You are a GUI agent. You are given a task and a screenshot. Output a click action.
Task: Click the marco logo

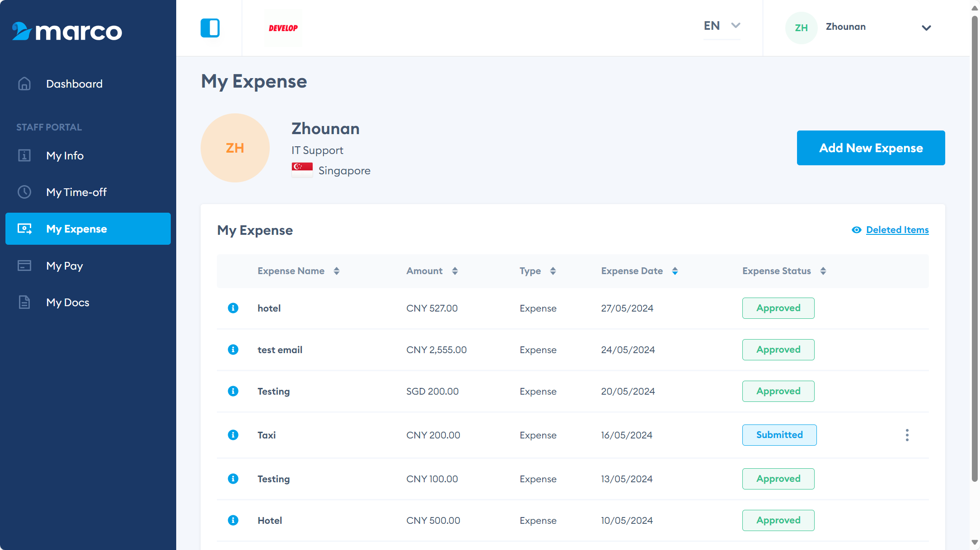(x=67, y=31)
